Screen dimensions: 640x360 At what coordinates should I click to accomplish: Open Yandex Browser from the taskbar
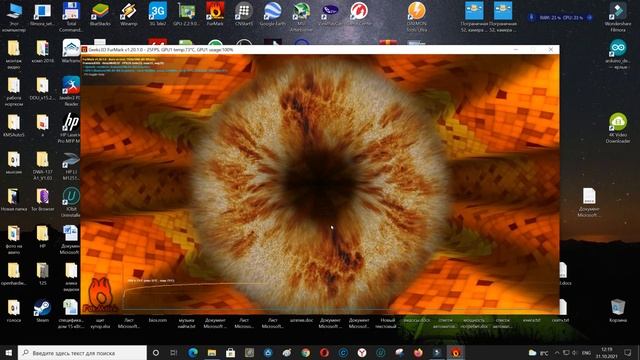[x=362, y=353]
